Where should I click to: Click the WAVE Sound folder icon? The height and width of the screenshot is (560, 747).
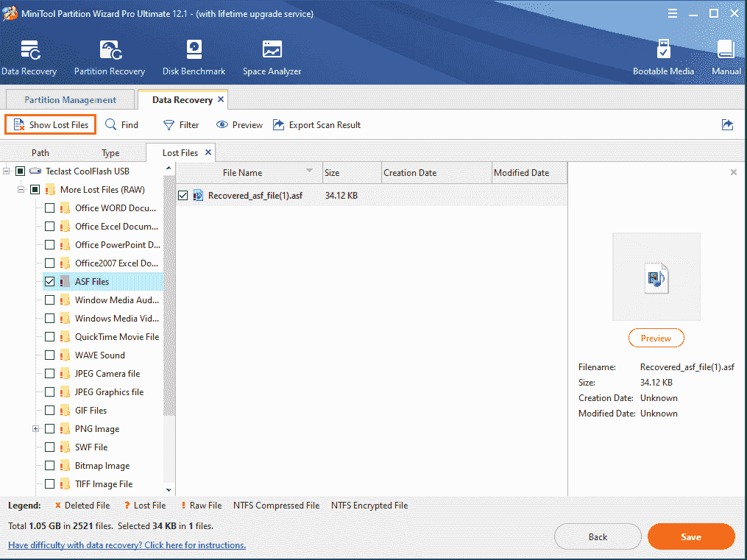(65, 355)
